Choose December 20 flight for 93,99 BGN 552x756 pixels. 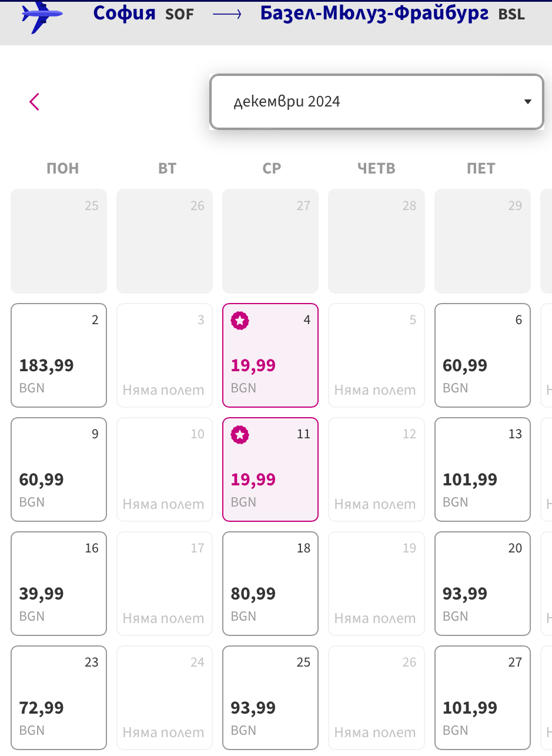click(x=482, y=584)
